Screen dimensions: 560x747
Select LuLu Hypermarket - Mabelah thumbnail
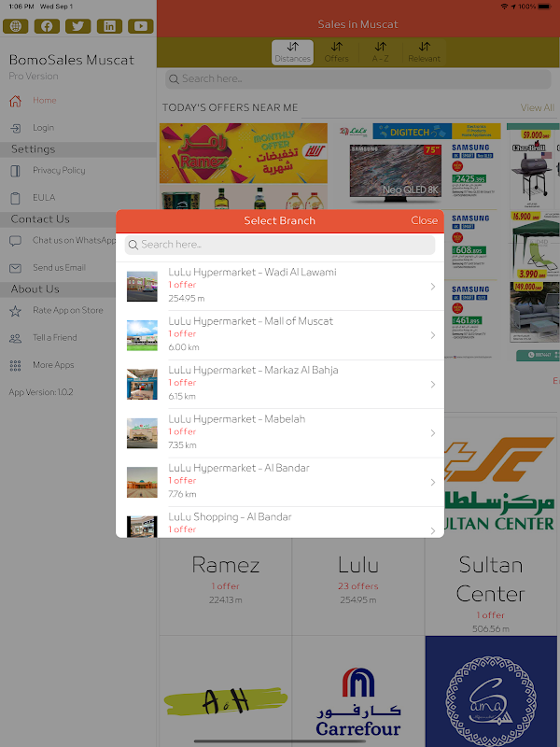142,433
